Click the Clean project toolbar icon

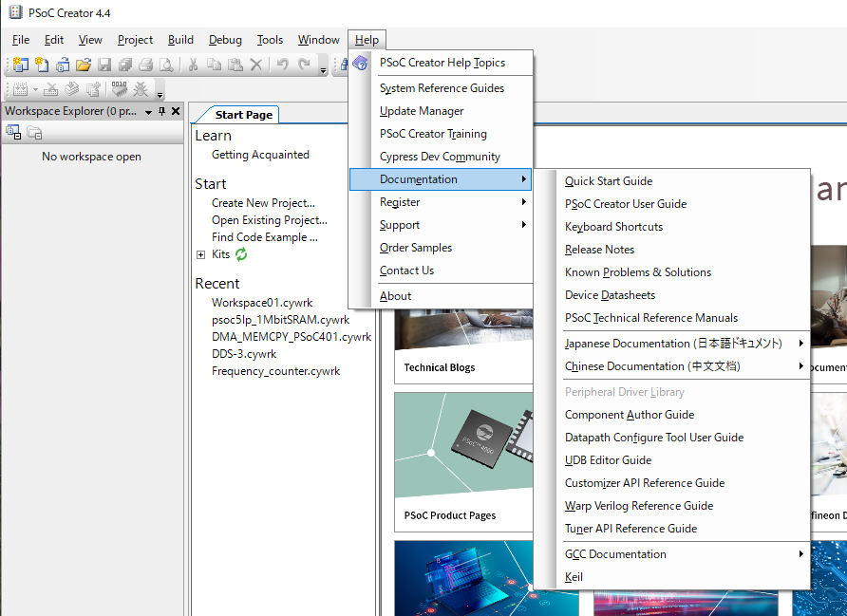50,89
